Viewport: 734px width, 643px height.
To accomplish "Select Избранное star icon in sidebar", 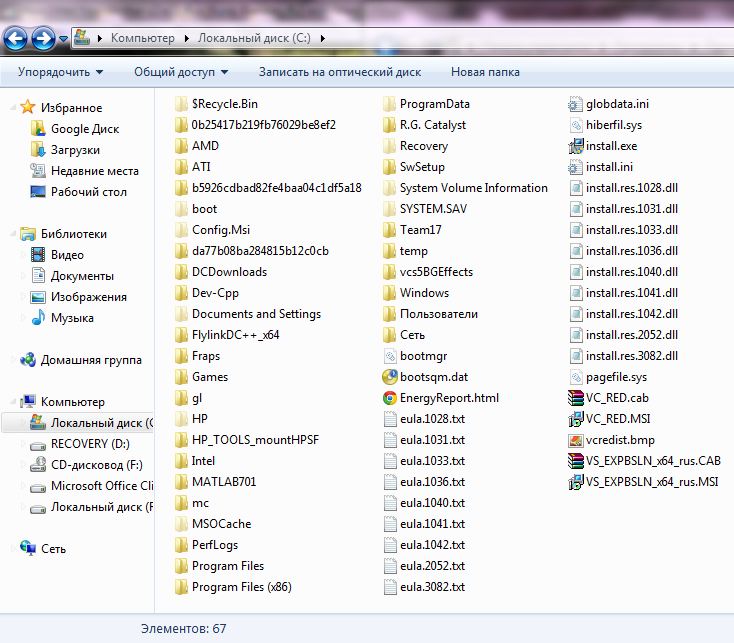I will coord(28,107).
